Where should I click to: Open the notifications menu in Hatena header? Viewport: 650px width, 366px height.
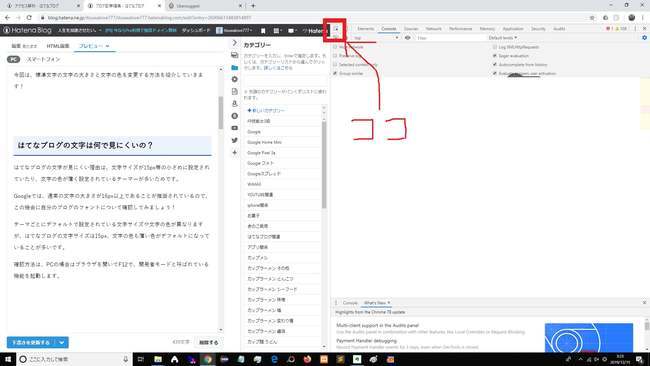pos(292,31)
